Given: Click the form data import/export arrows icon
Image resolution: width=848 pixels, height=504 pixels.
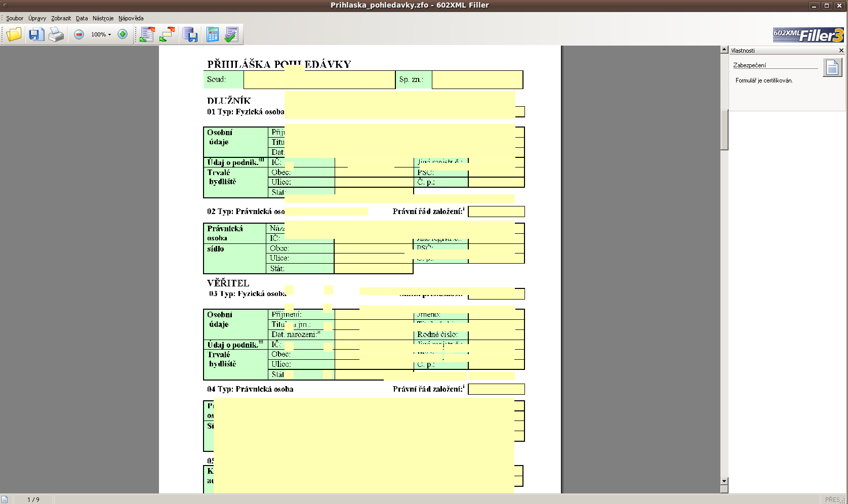Looking at the screenshot, I should (147, 34).
